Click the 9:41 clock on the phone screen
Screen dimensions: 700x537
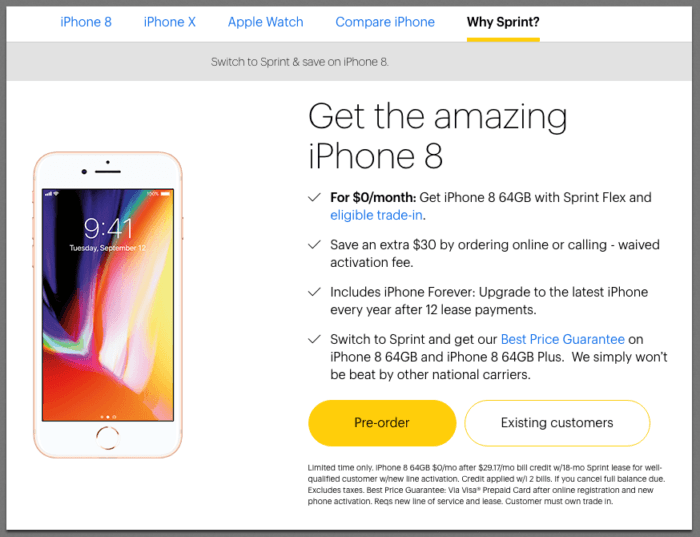(108, 228)
